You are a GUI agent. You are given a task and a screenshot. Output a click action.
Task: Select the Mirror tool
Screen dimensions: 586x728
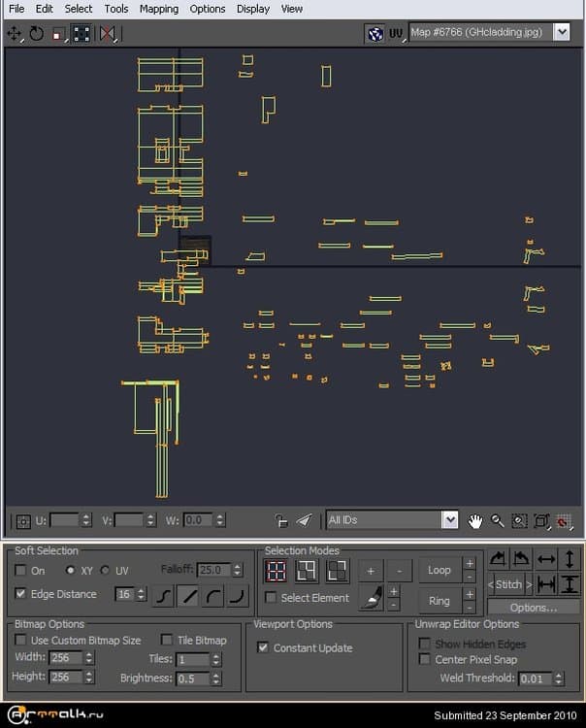[x=107, y=33]
